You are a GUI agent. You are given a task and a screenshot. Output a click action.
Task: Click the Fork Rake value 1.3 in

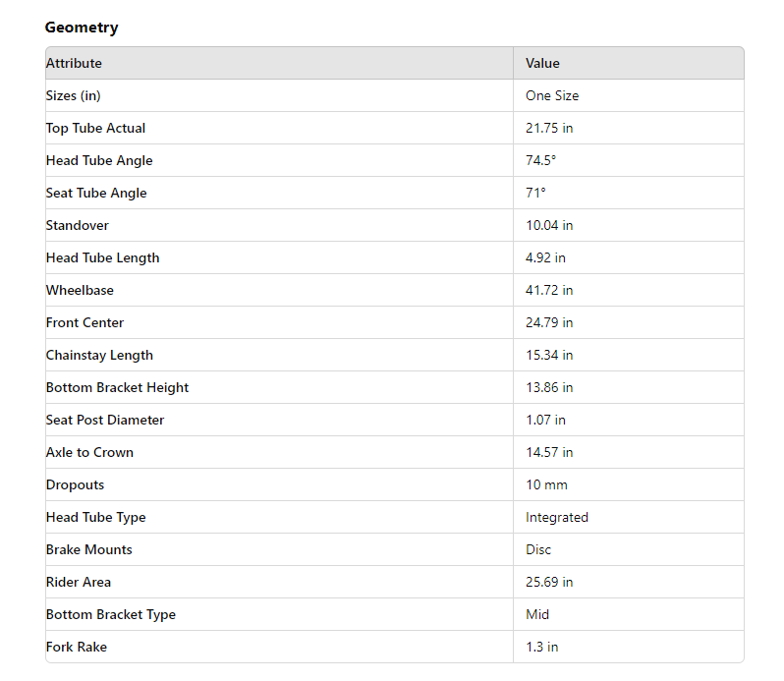tap(541, 647)
